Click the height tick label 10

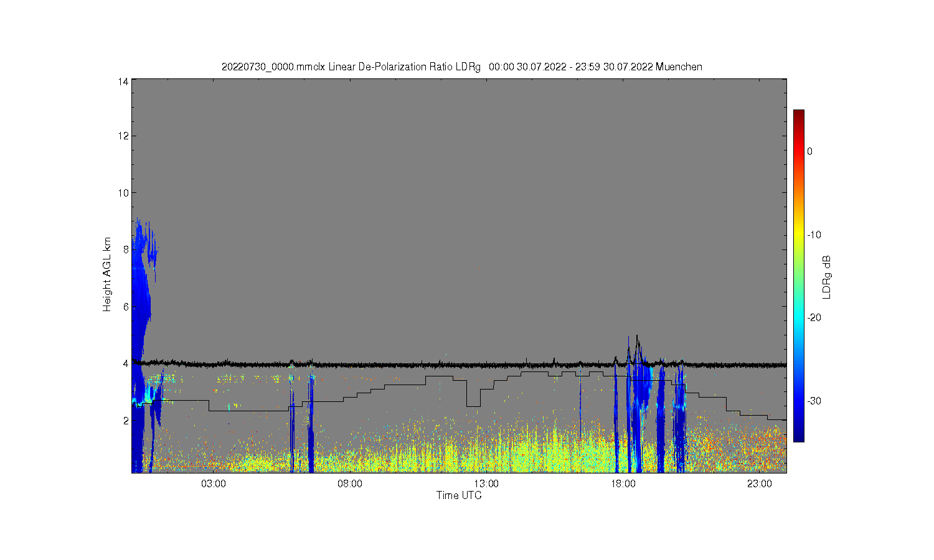coord(123,193)
